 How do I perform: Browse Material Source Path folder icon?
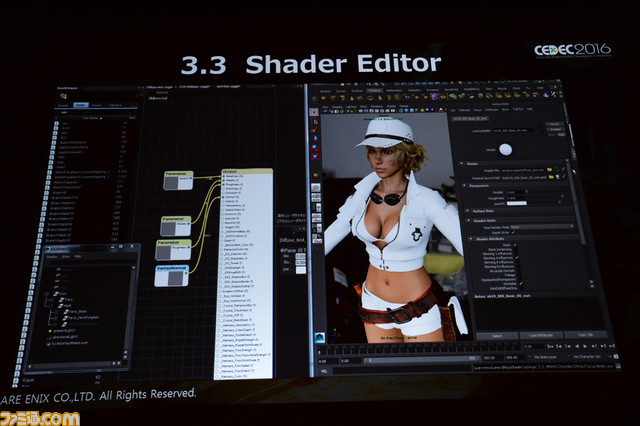551,177
